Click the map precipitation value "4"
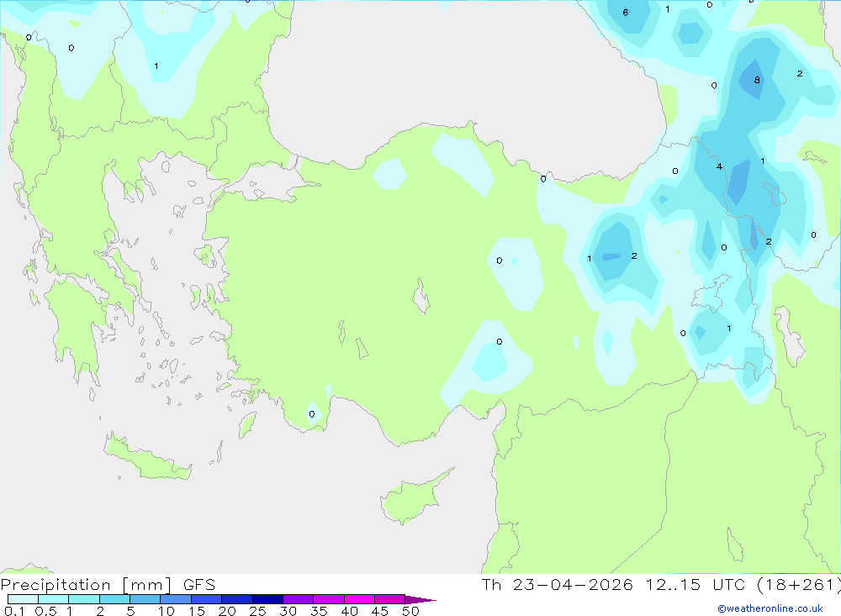 click(719, 166)
